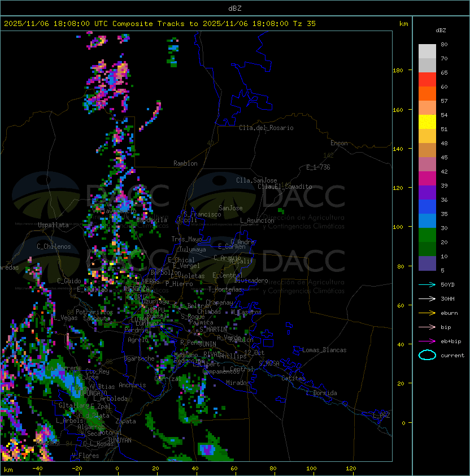Click the S_MARTIN label
This screenshot has height=476, width=470.
tap(213, 330)
